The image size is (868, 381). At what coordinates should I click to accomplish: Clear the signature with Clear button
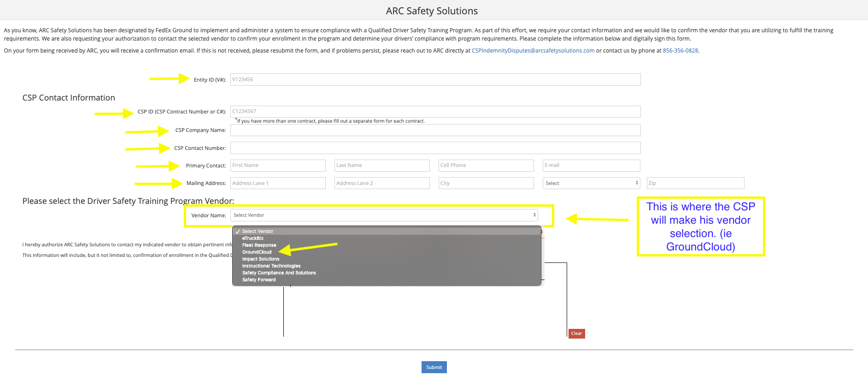[576, 333]
